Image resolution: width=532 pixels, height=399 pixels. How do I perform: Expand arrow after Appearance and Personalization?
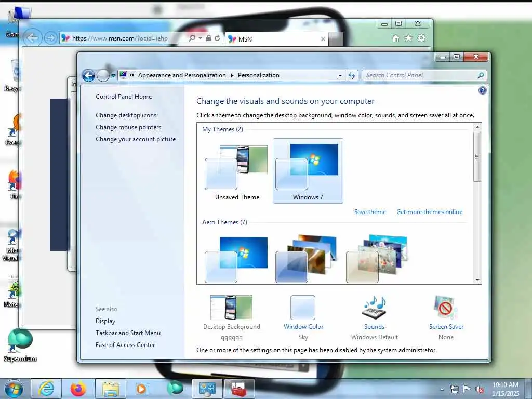tap(232, 75)
